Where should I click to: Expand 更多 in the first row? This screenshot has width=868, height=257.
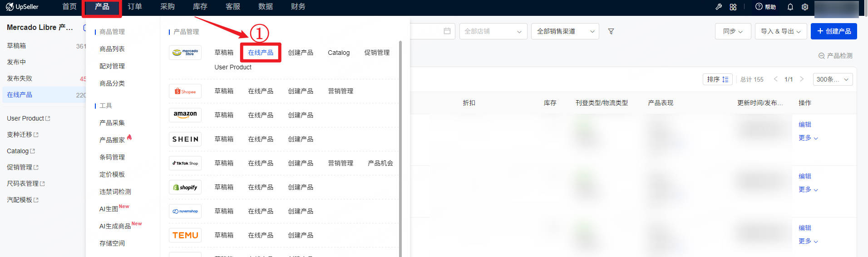[808, 138]
